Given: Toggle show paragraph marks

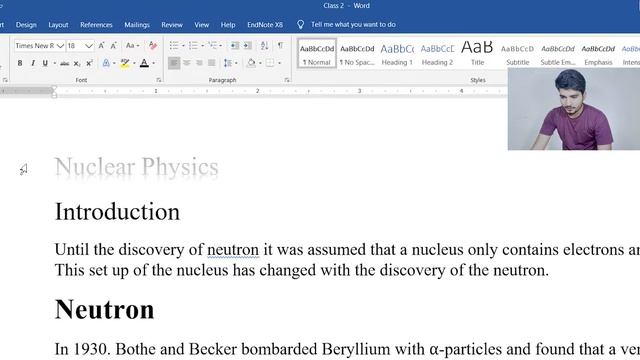Looking at the screenshot, I should tap(280, 45).
